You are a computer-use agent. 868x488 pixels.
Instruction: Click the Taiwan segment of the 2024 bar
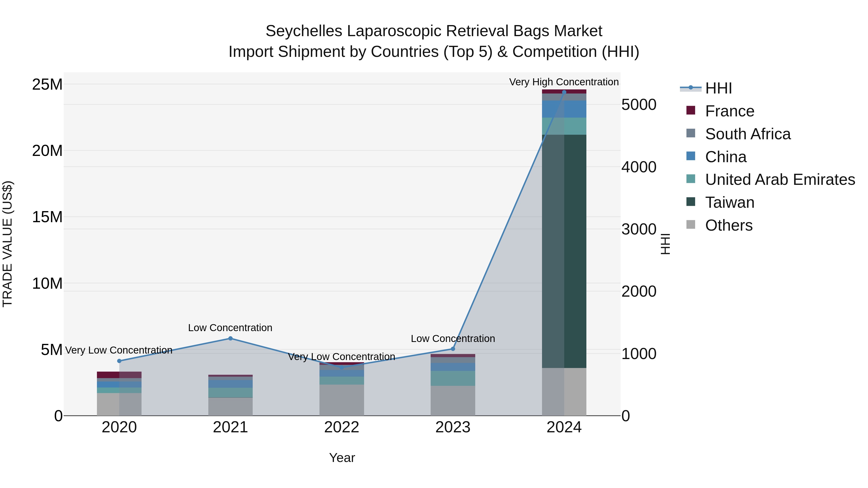pyautogui.click(x=564, y=251)
